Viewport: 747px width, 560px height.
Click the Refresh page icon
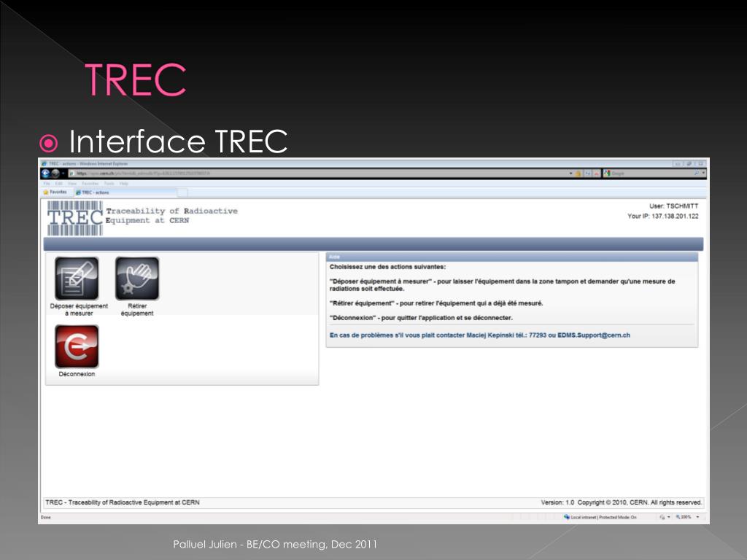[588, 174]
